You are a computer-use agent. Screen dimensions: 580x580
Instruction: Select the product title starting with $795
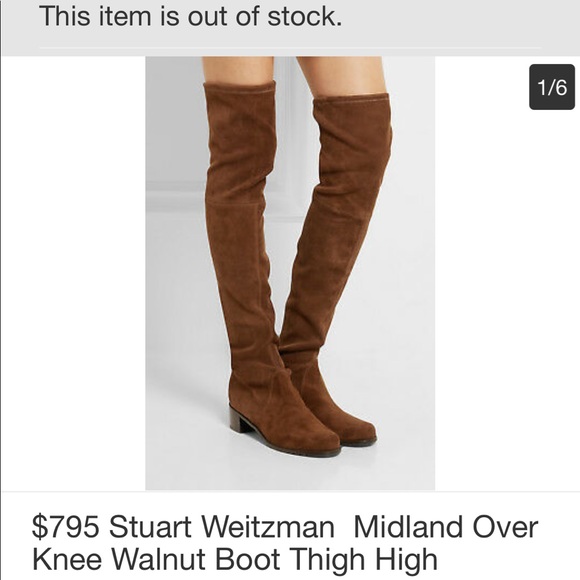click(x=285, y=543)
